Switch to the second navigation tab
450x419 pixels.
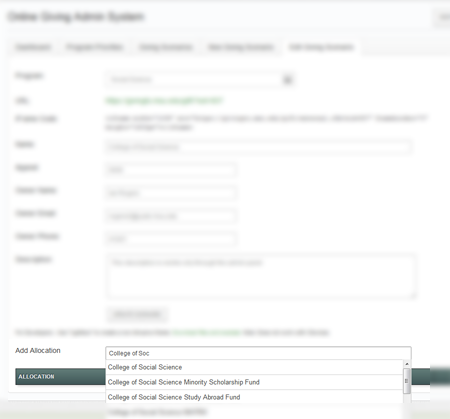point(95,47)
